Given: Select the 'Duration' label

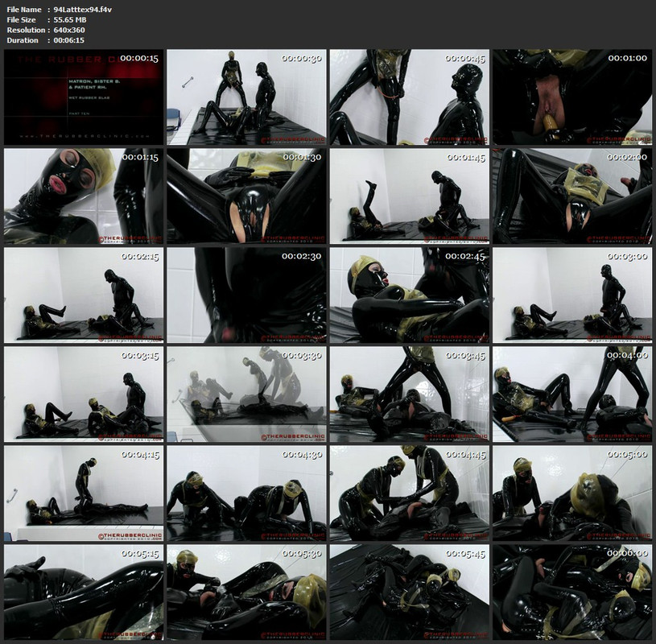Looking at the screenshot, I should coord(23,40).
